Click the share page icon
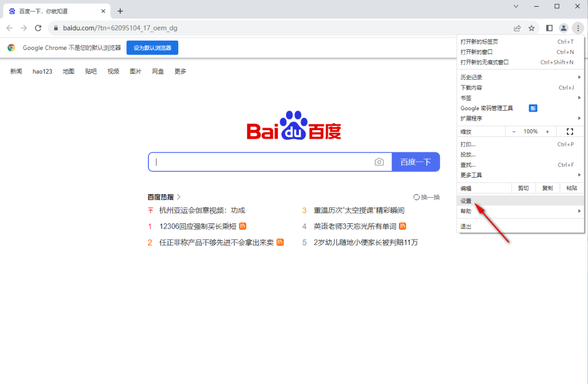 click(517, 28)
